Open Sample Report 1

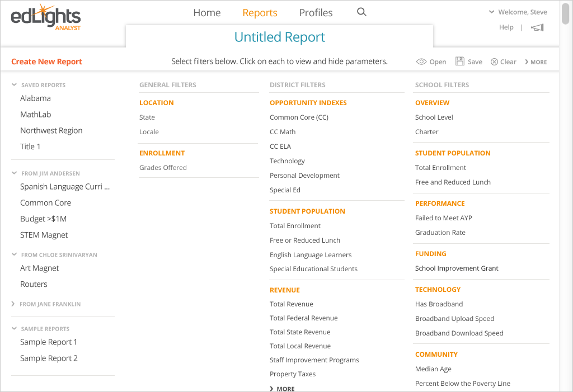49,342
